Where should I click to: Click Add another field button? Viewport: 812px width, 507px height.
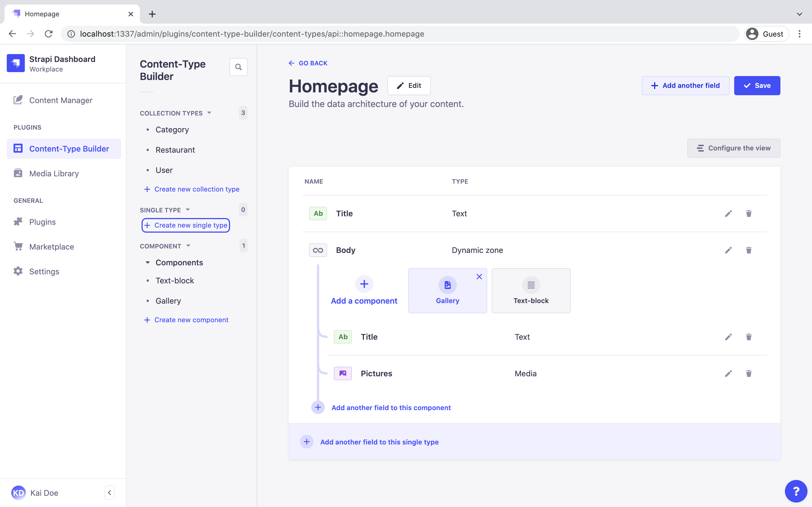click(x=685, y=85)
